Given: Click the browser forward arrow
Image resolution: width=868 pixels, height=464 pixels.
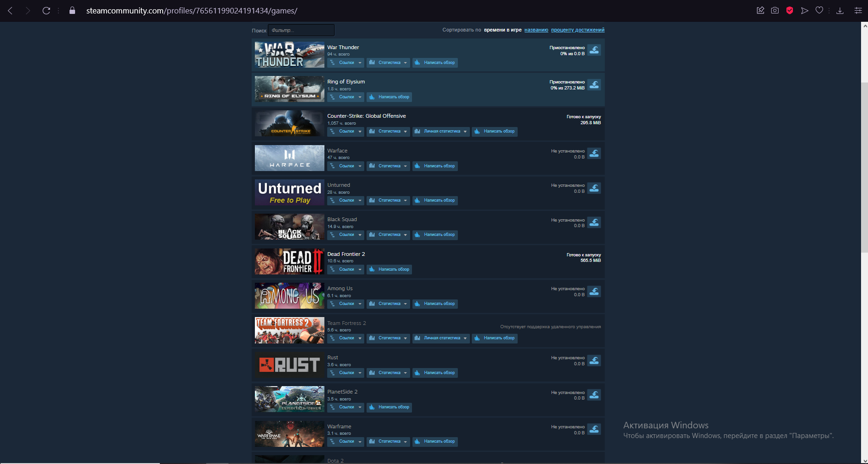Looking at the screenshot, I should [28, 10].
